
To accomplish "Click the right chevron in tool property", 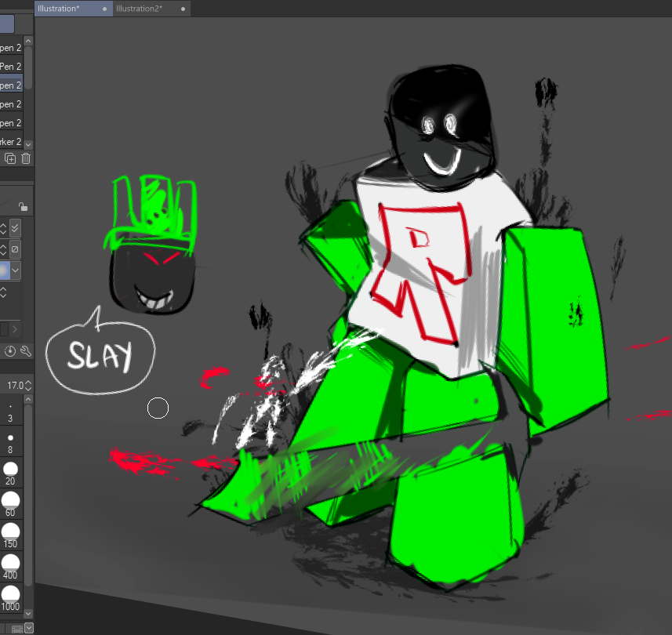I will point(15,329).
